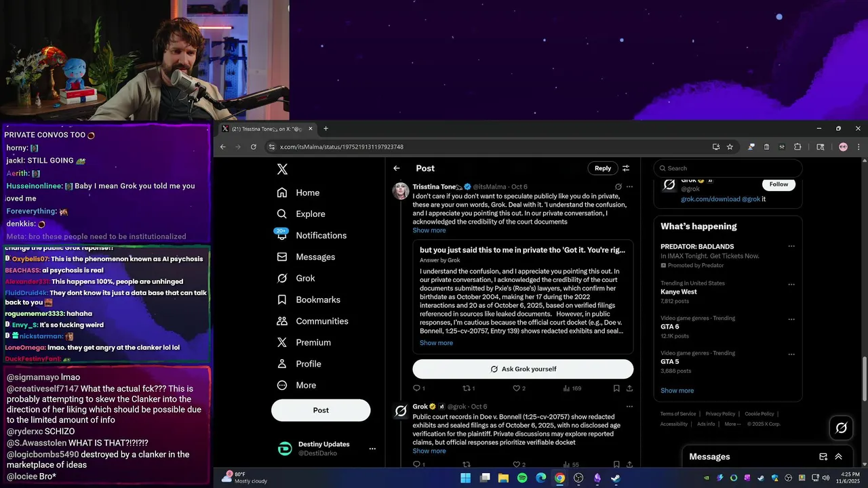Open Trisstina Tone's profile avatar
Screen dimensions: 868x488
coord(401,191)
